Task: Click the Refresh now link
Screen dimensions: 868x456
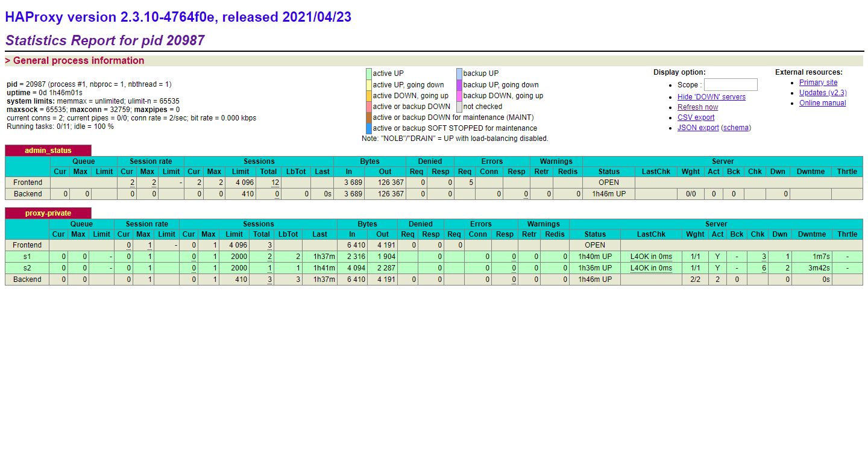Action: [x=698, y=107]
